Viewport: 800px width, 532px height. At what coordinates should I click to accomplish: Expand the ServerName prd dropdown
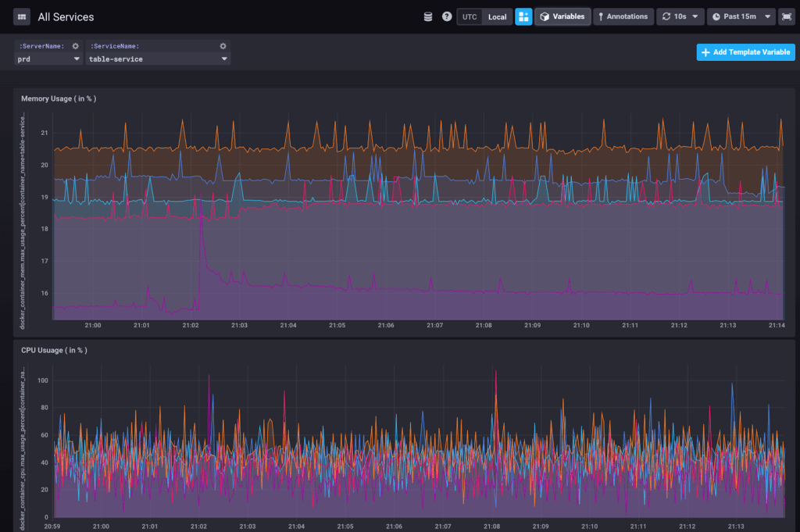tap(48, 59)
